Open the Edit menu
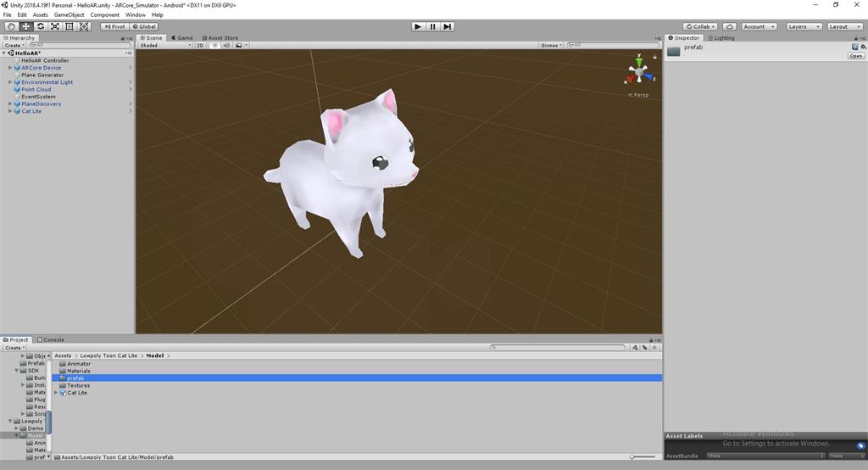868x470 pixels. click(22, 15)
